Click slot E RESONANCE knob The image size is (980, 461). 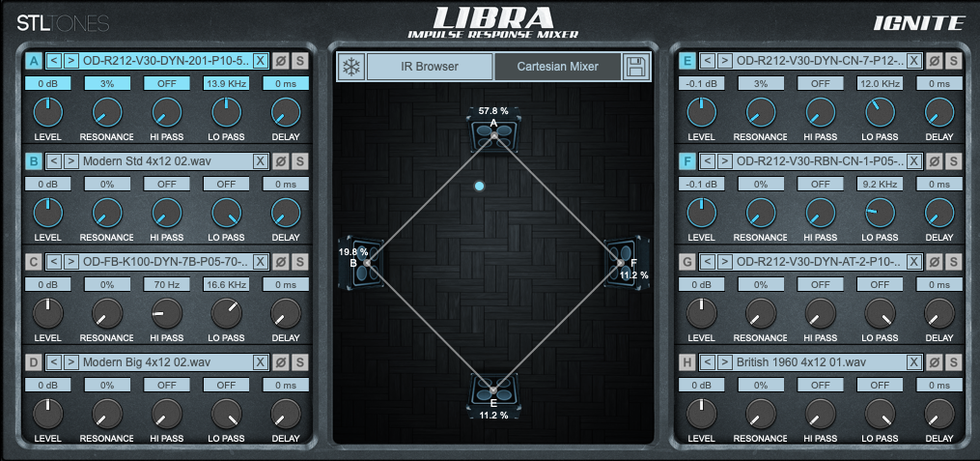[761, 112]
